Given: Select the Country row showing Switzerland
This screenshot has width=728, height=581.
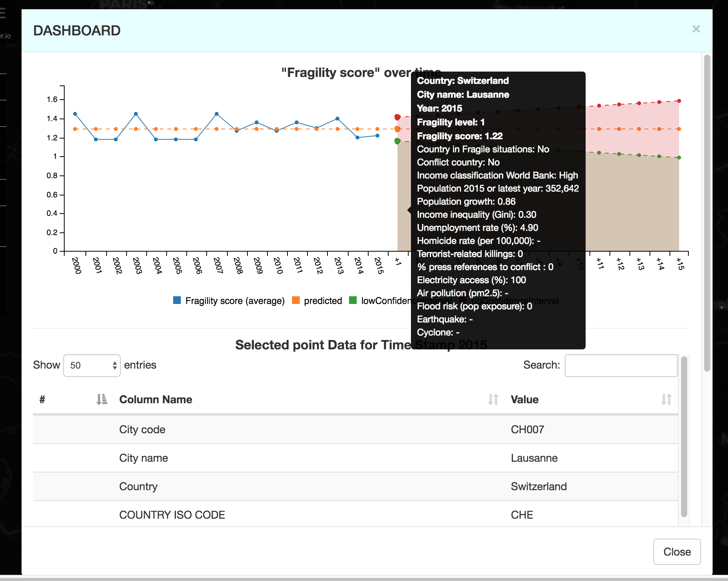Looking at the screenshot, I should click(355, 486).
